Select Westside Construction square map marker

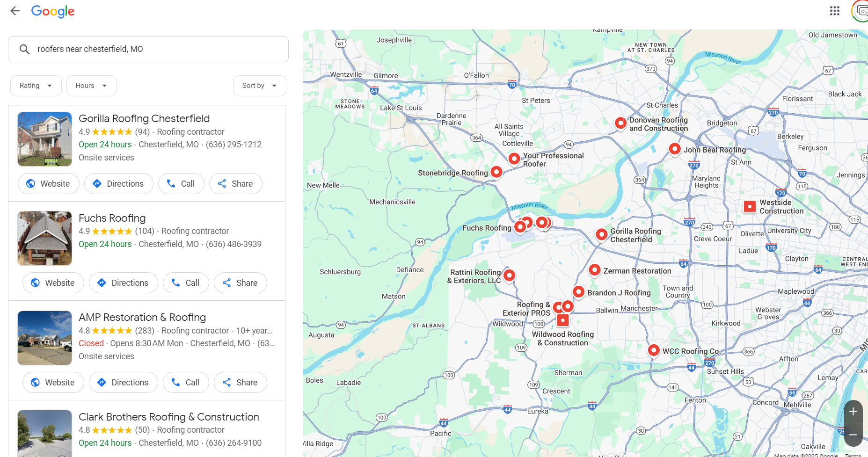(x=750, y=206)
